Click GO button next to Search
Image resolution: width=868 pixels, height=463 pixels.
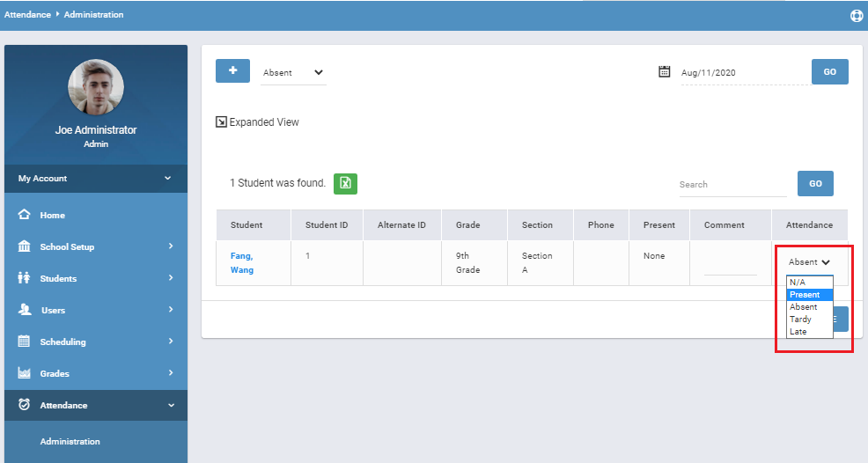(815, 183)
